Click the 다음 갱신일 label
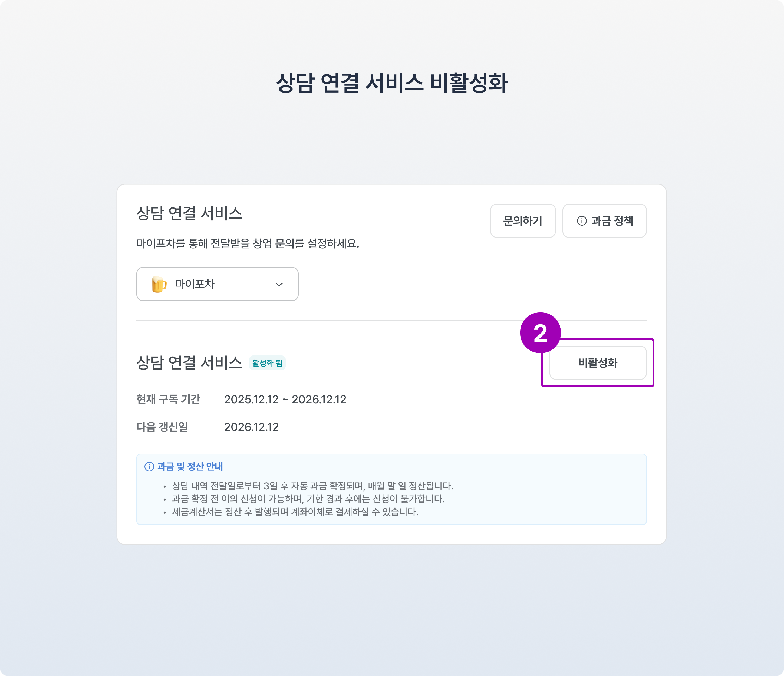The height and width of the screenshot is (676, 784). [162, 427]
